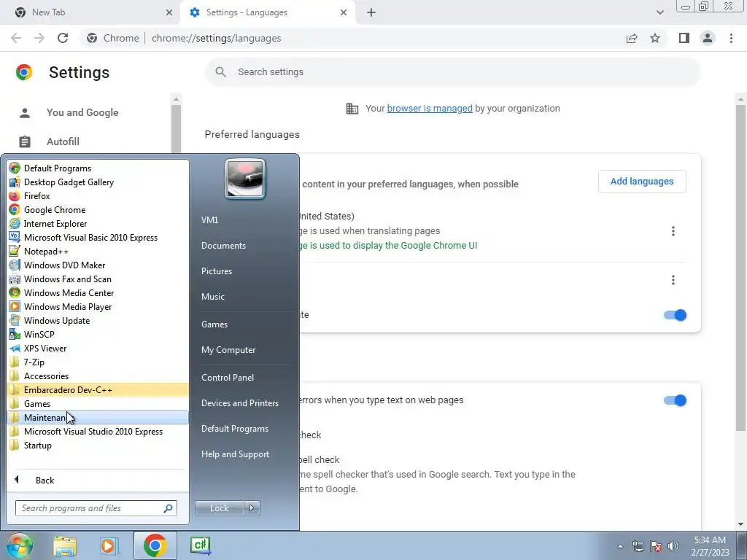Open You and Google settings section
747x560 pixels.
(82, 112)
